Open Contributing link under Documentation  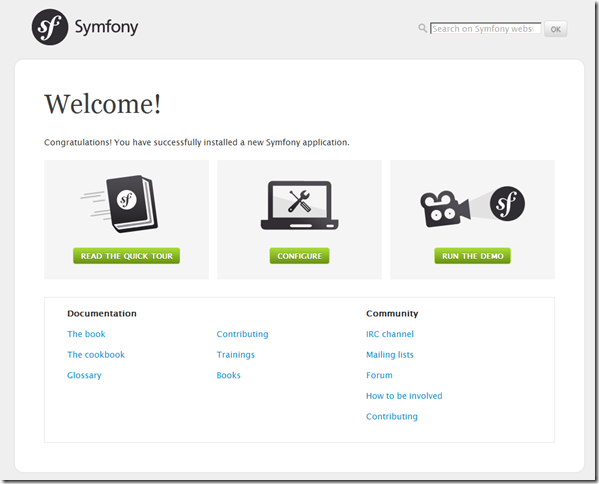[243, 334]
